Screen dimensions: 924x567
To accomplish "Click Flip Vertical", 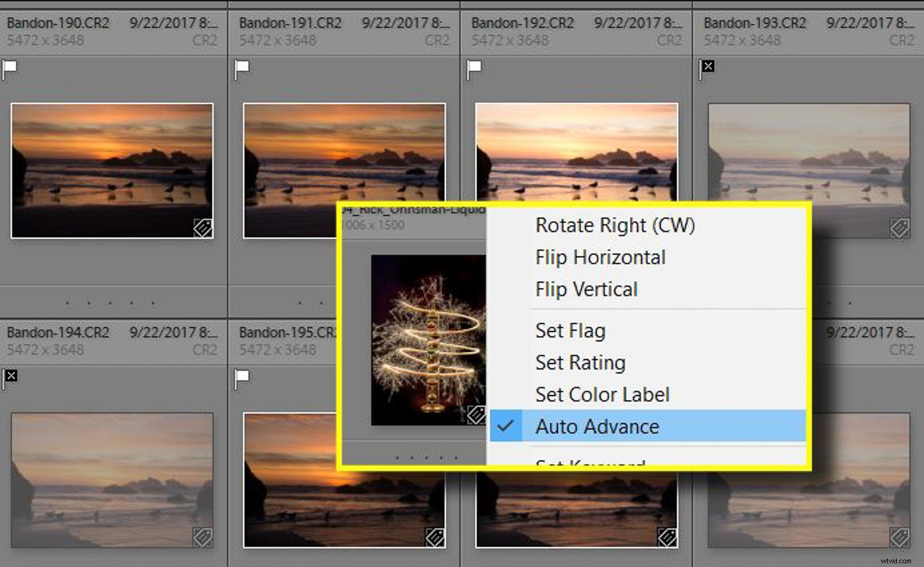I will point(586,289).
